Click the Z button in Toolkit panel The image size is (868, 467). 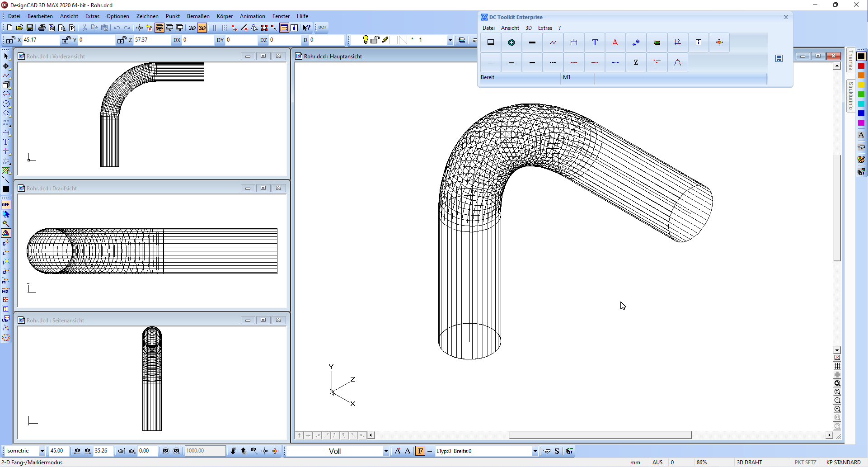point(636,62)
